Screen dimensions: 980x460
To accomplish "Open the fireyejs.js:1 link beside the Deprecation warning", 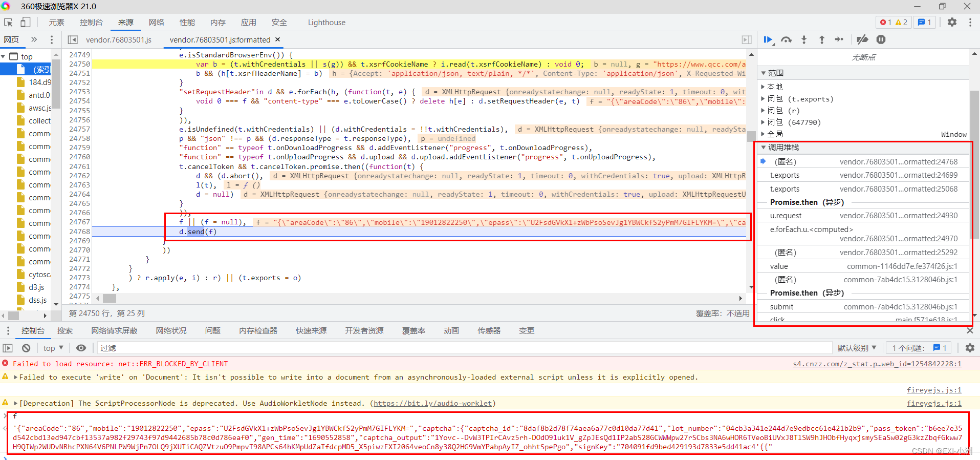I will click(x=934, y=403).
